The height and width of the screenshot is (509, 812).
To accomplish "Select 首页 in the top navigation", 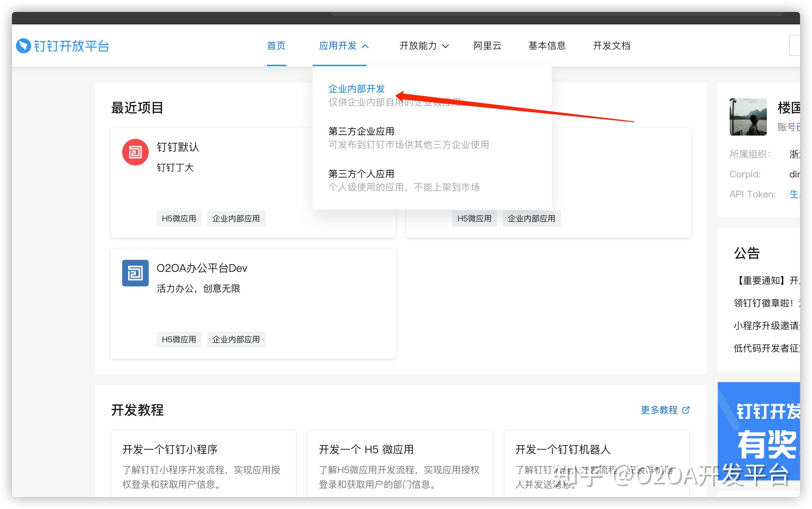I will pos(276,46).
